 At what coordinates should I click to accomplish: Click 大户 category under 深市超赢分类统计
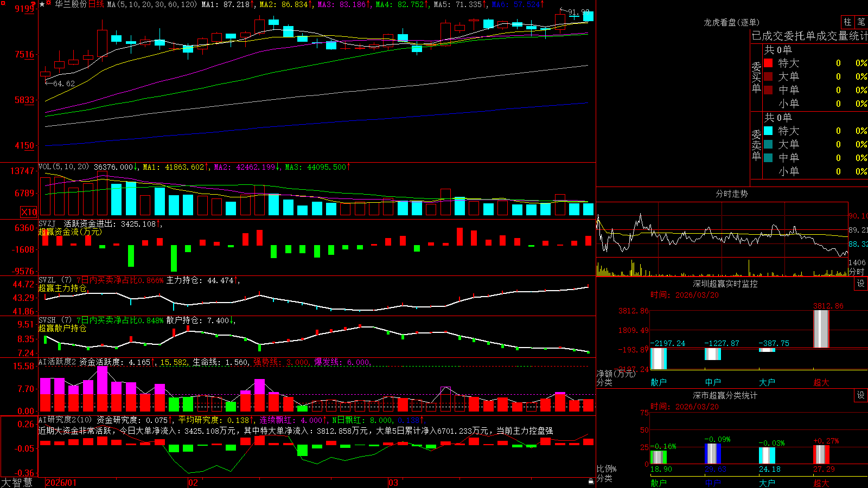(767, 483)
